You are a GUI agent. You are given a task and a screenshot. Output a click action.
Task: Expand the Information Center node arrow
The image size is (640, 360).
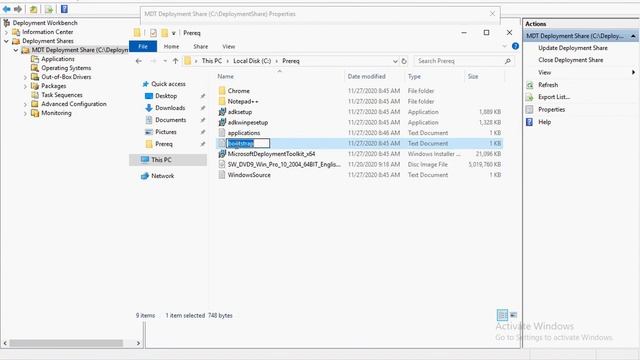(6, 32)
